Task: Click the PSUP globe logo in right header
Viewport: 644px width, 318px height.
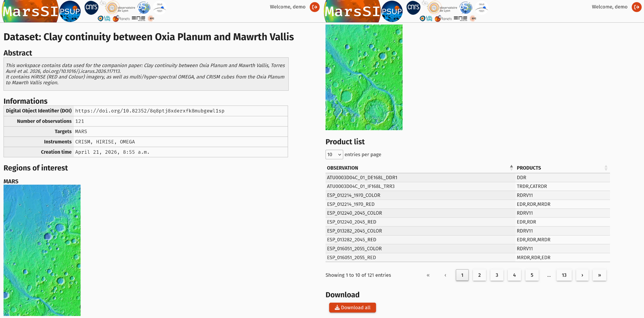Action: pos(392,11)
